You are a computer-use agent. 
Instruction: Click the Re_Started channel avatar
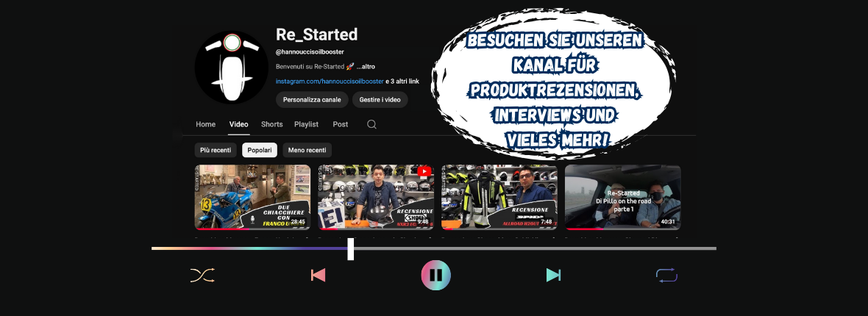point(231,67)
